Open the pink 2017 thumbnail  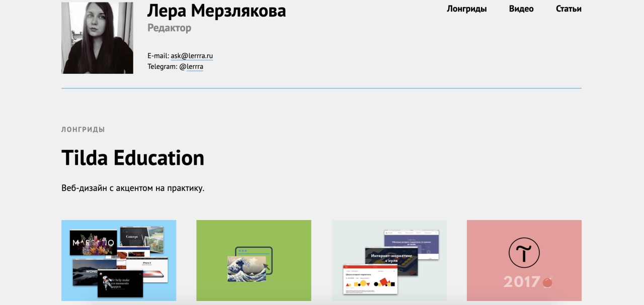pos(524,260)
